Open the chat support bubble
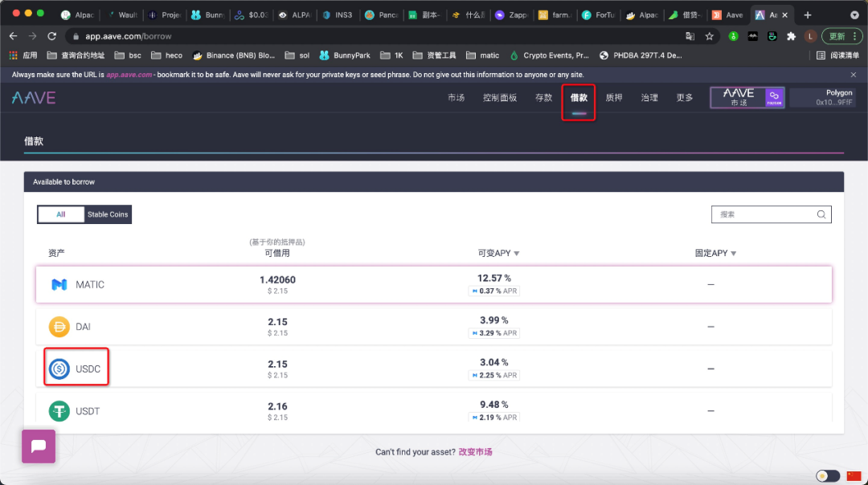The width and height of the screenshot is (868, 485). (38, 446)
